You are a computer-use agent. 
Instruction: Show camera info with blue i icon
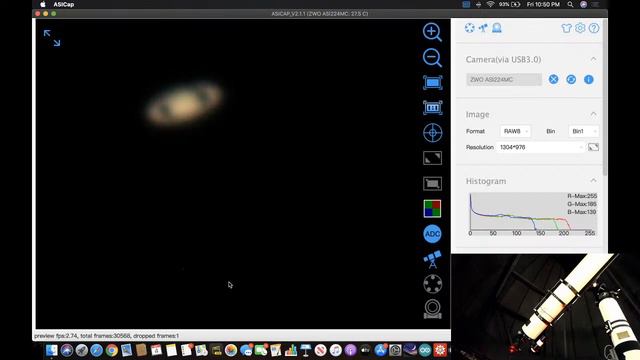(589, 80)
